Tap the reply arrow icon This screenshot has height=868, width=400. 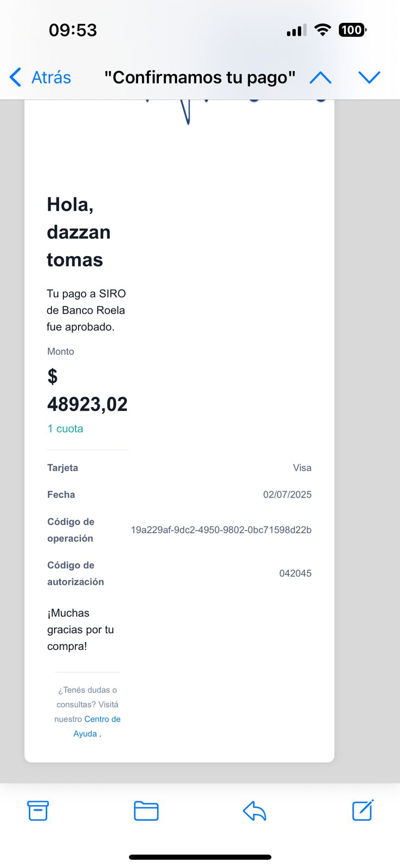pos(254,811)
